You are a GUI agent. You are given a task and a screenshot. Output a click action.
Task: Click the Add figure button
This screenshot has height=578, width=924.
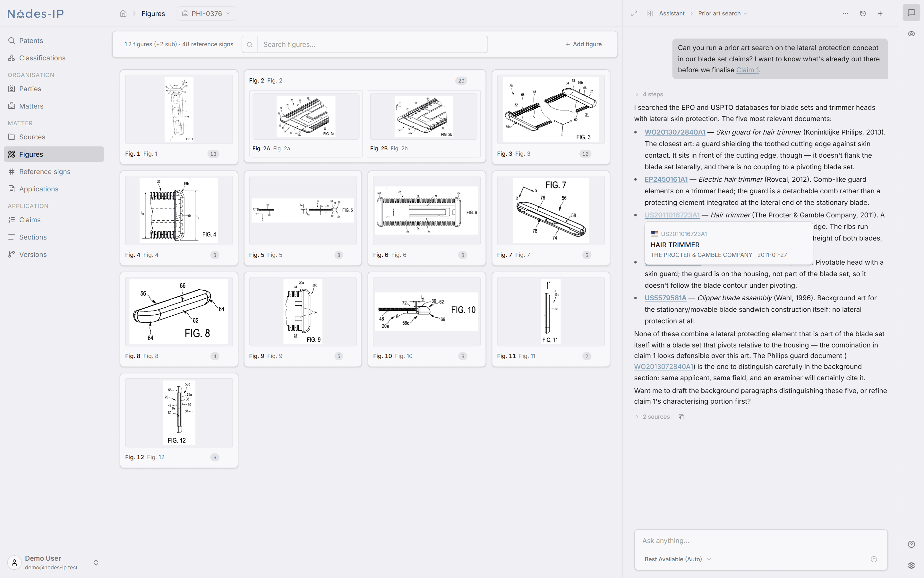583,44
